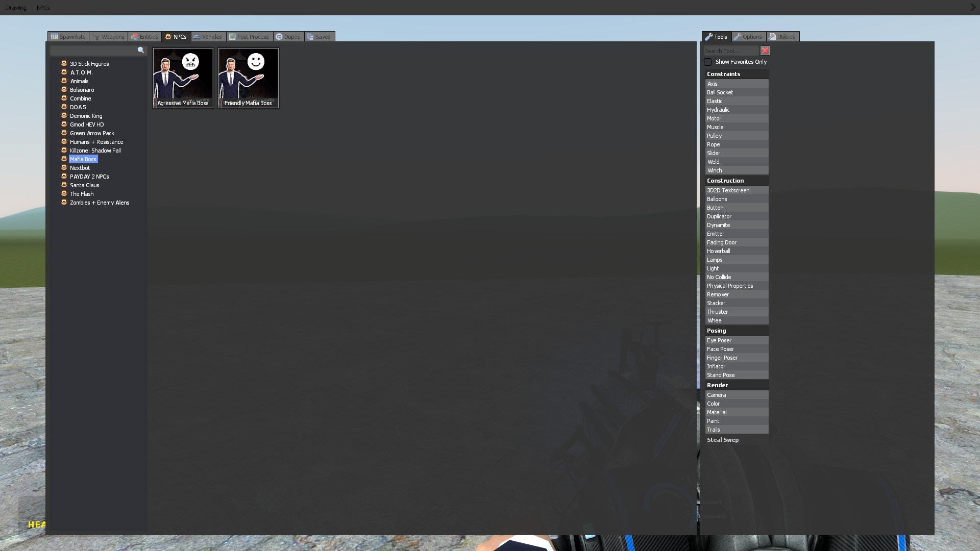Image resolution: width=980 pixels, height=551 pixels.
Task: Clear tool search with red X button
Action: click(x=765, y=51)
